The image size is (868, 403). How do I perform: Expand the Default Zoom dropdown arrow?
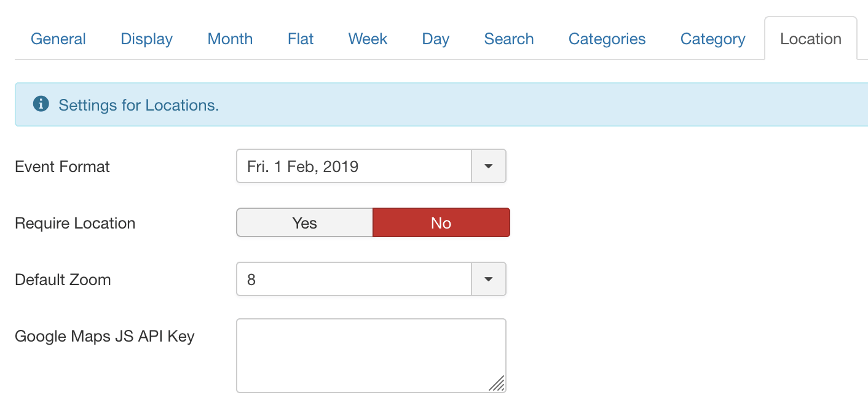[488, 280]
